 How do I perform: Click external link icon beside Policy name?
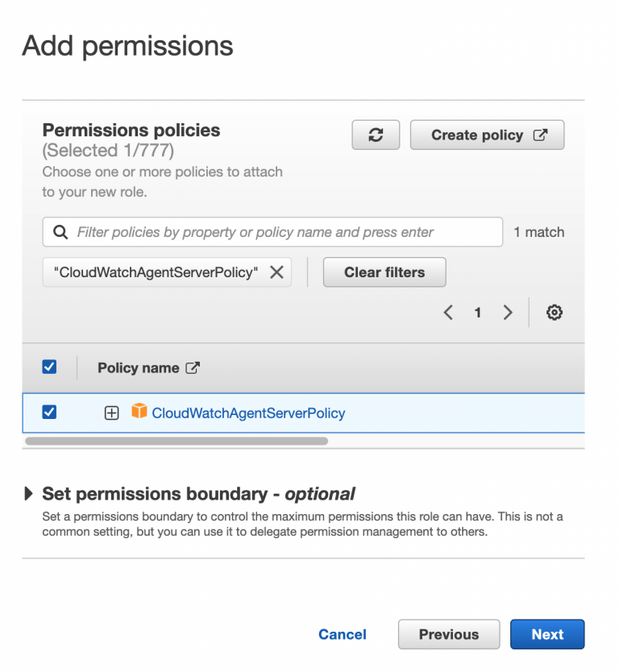click(193, 367)
